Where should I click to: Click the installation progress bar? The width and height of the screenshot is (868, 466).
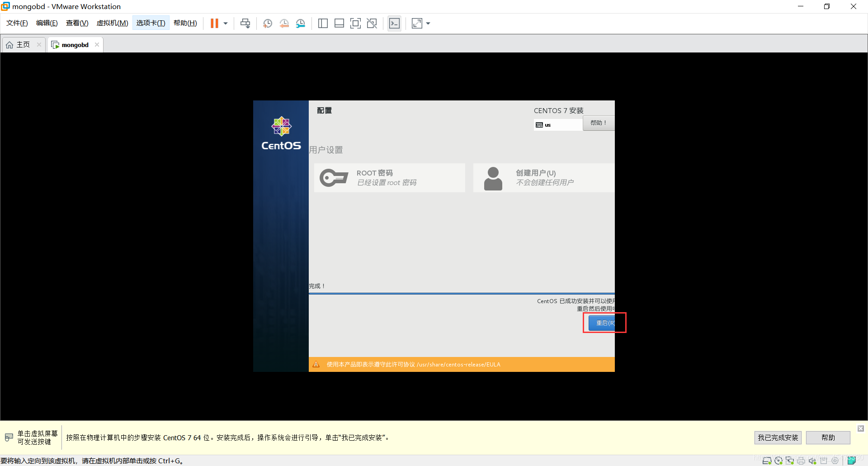point(462,294)
